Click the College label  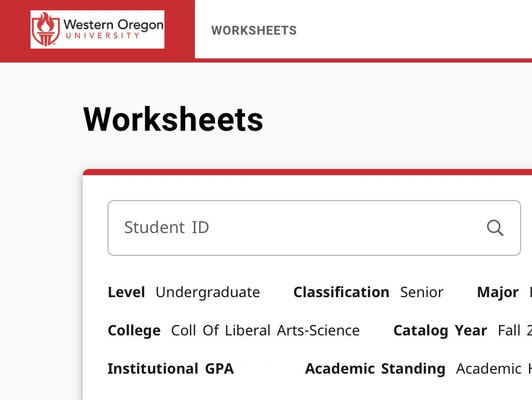(x=134, y=330)
